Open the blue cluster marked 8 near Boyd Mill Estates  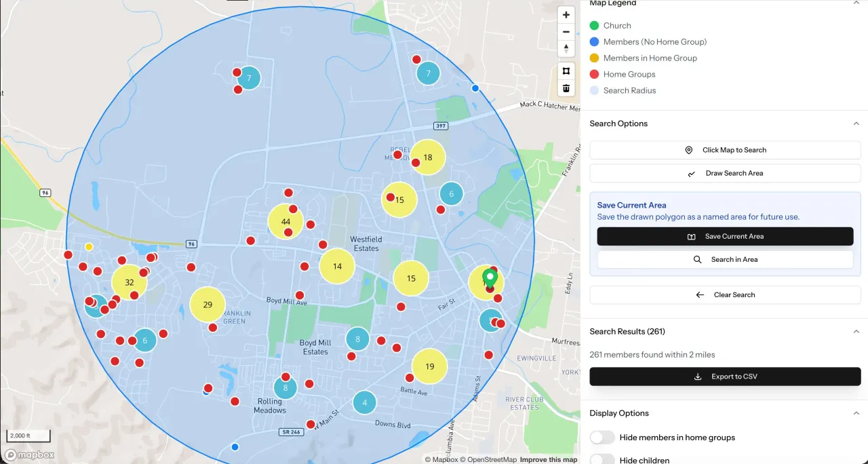tap(357, 339)
